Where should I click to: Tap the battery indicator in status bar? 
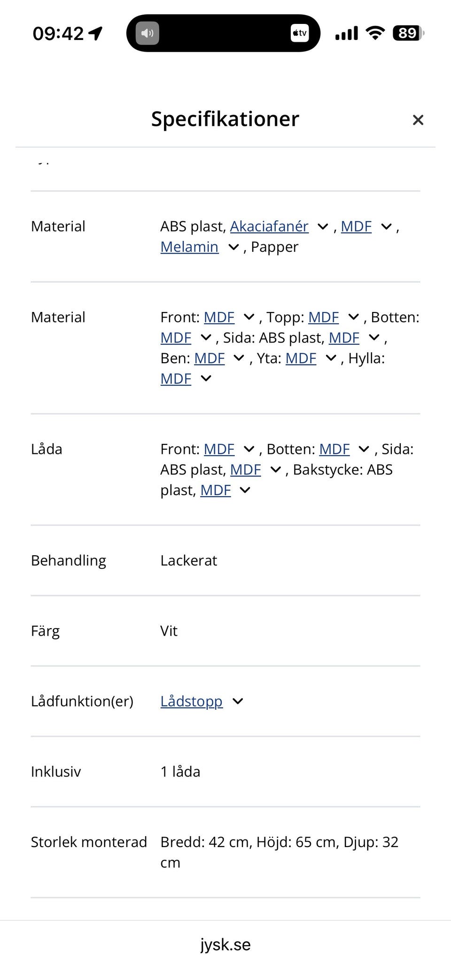(x=408, y=33)
